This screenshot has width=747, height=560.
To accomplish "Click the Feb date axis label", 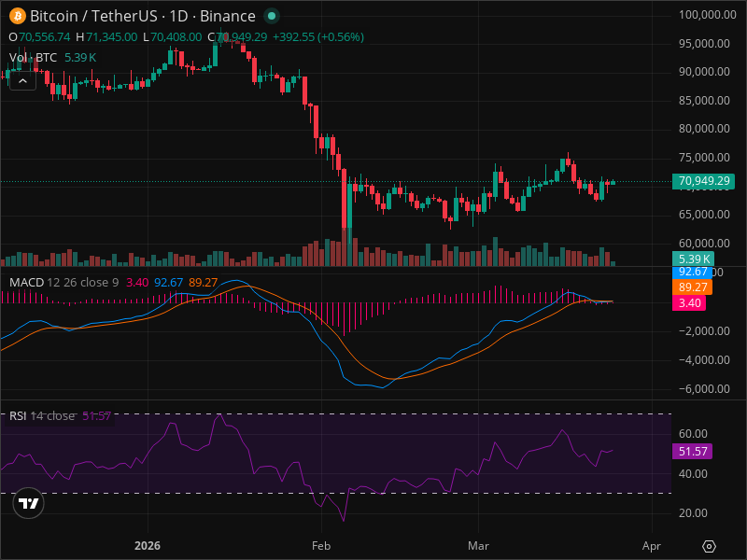I will 321,546.
